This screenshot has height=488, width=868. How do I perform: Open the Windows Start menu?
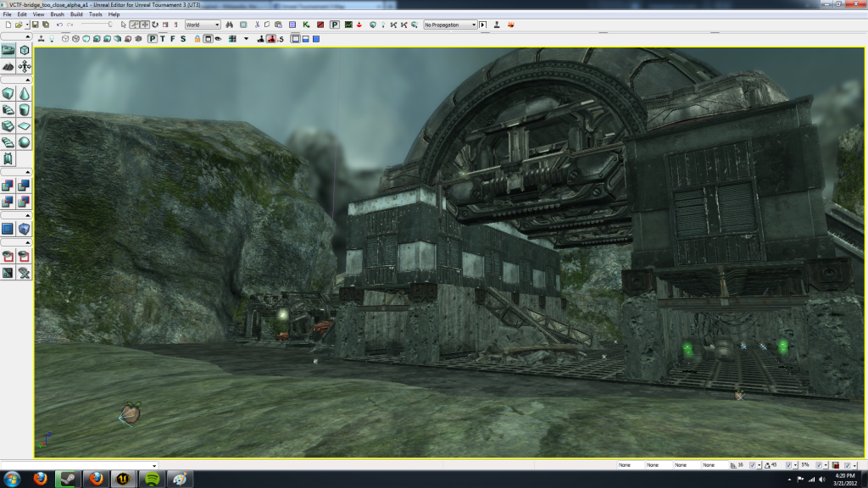point(12,480)
